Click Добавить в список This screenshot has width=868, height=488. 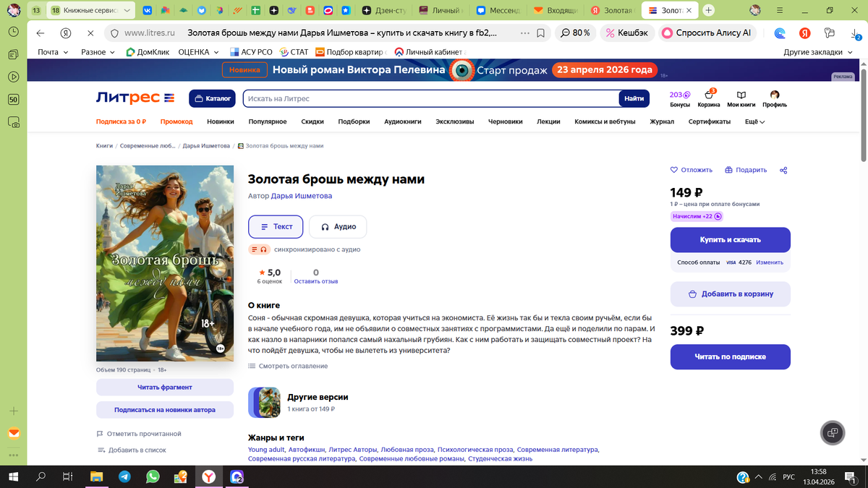coord(132,450)
